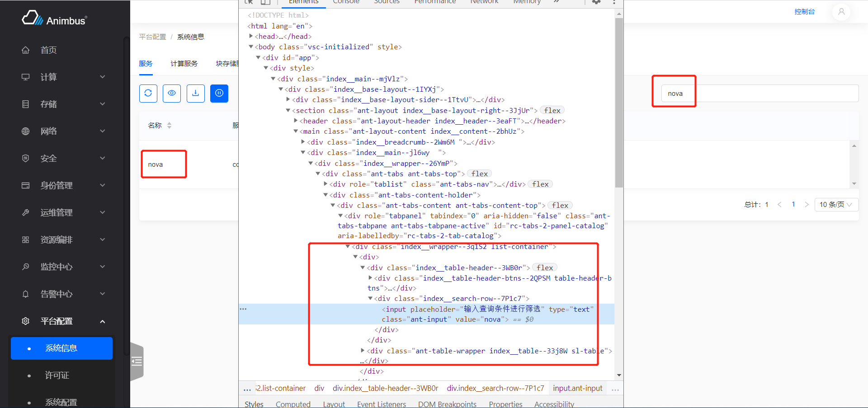Screen dimensions: 868x408
Task: Open the DevTools Console tab
Action: click(346, 2)
